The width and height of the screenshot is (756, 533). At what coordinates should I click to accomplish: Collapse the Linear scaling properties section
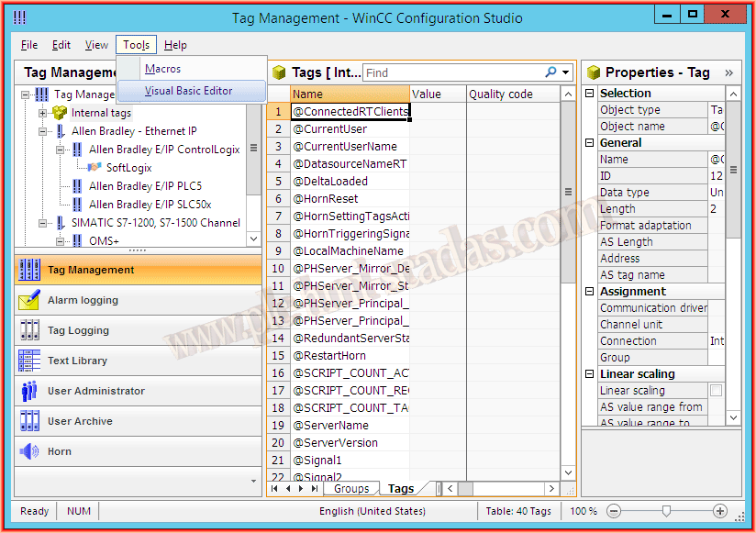point(589,374)
